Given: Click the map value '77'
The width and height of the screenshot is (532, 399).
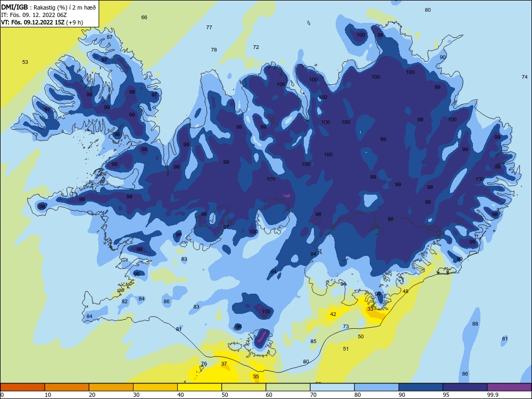Looking at the screenshot, I should coord(209,28).
